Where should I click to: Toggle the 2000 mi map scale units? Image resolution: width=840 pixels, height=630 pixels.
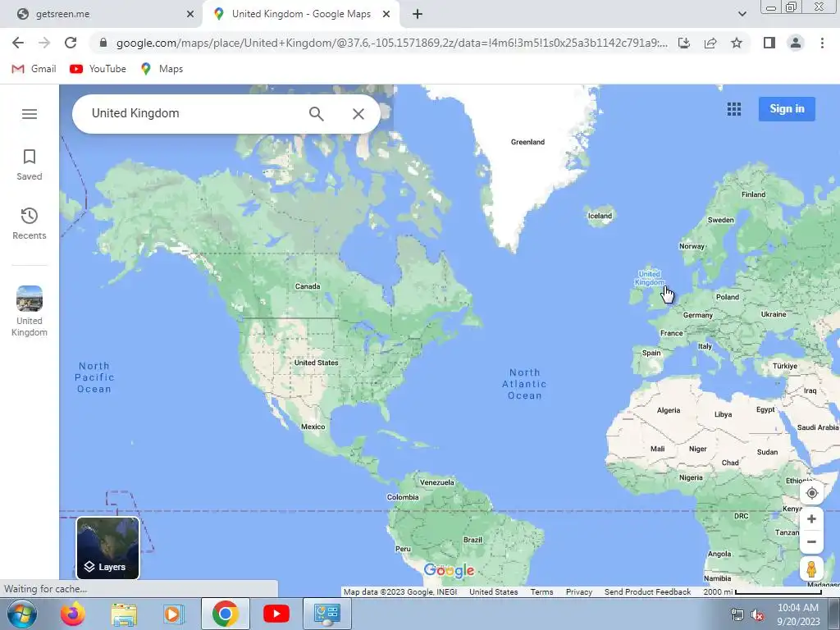762,592
